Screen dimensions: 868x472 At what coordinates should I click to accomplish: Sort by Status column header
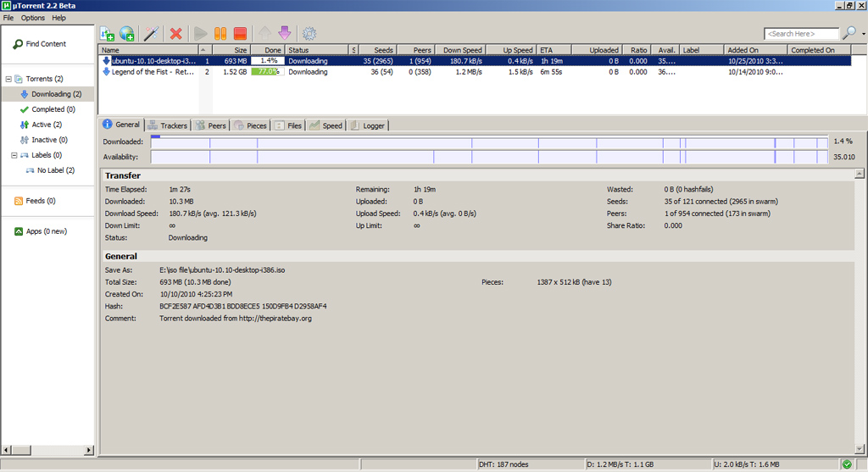317,50
